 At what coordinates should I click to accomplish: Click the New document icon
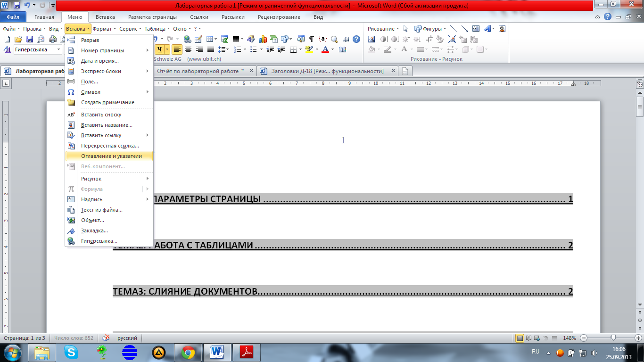[x=7, y=39]
